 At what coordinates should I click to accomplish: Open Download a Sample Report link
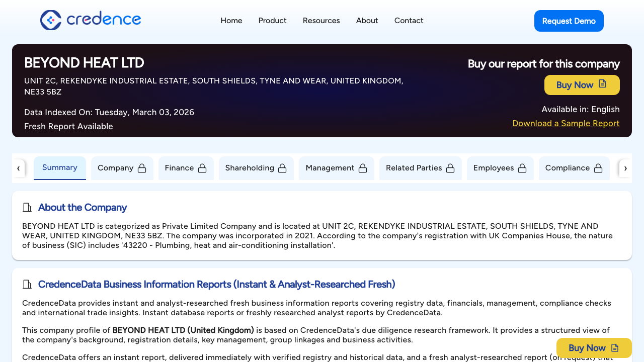pos(566,123)
